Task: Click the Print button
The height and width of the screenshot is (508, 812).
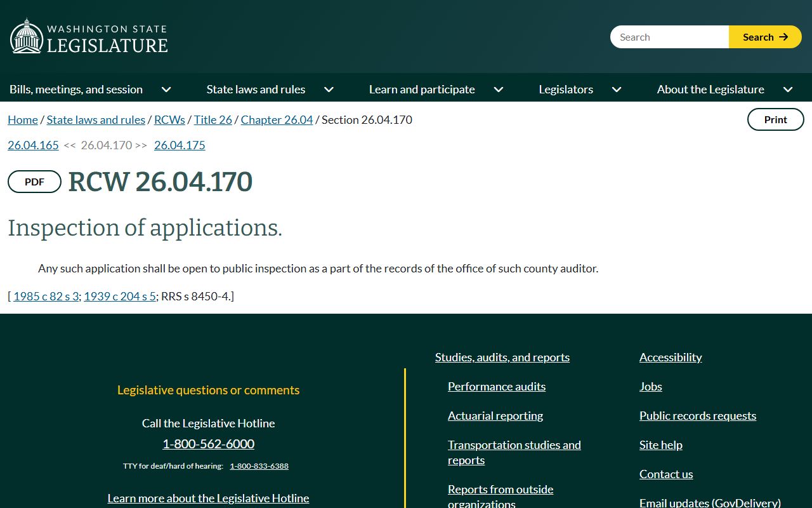Action: pos(775,119)
